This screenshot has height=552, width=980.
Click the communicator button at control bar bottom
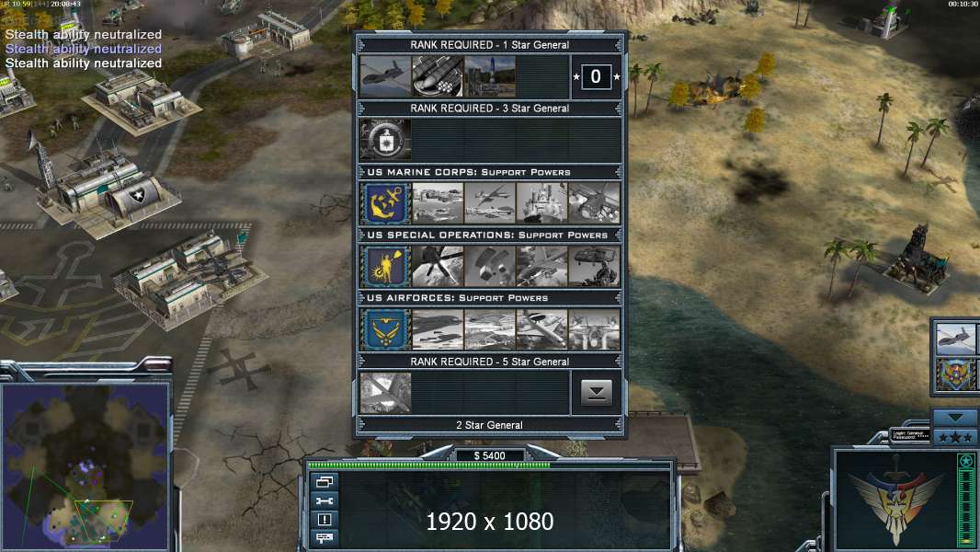(325, 538)
